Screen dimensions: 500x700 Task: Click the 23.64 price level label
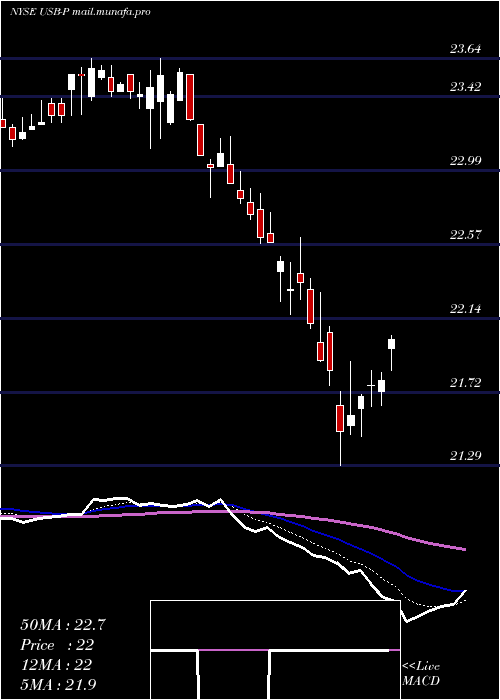pyautogui.click(x=466, y=49)
